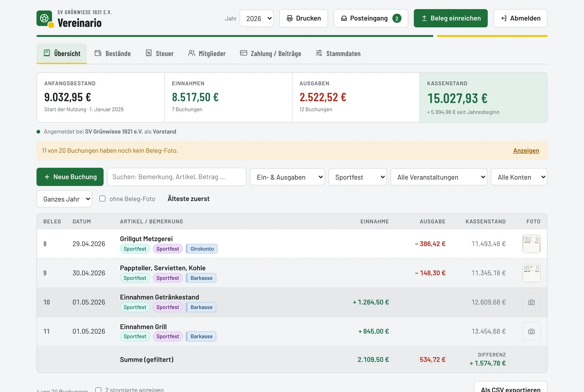Open receipt thumbnail for Pappteller, Servietten, Kohle
The image size is (584, 392).
tap(531, 273)
